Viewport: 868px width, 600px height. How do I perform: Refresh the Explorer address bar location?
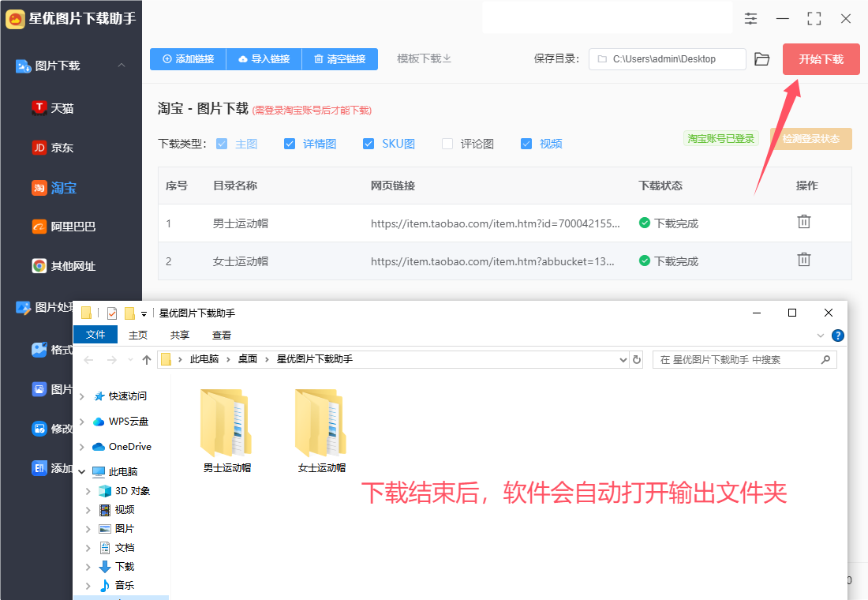[x=637, y=359]
